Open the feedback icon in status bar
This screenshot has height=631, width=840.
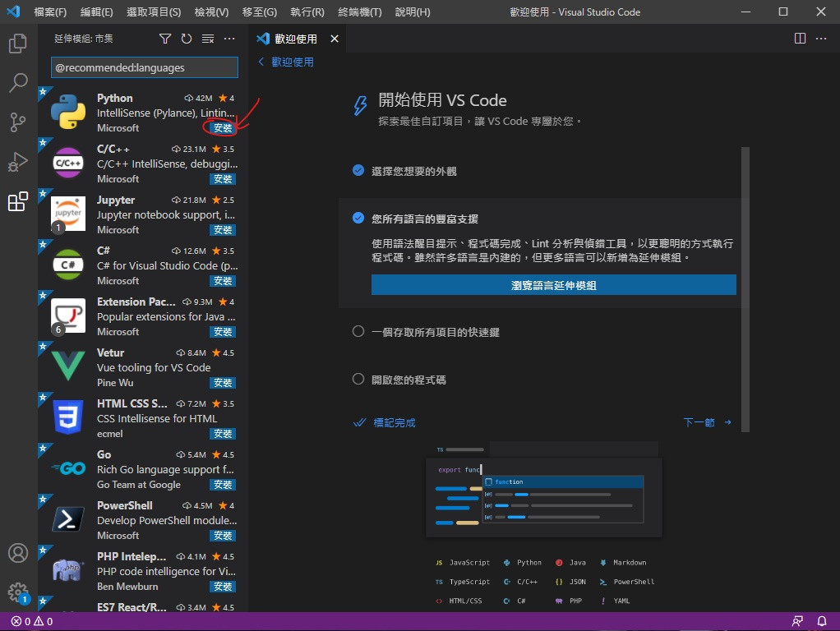pyautogui.click(x=798, y=621)
